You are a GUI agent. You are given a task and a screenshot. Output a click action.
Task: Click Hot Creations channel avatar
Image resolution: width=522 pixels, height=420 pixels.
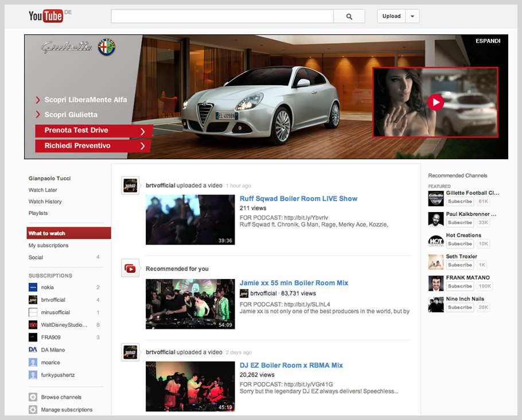436,241
